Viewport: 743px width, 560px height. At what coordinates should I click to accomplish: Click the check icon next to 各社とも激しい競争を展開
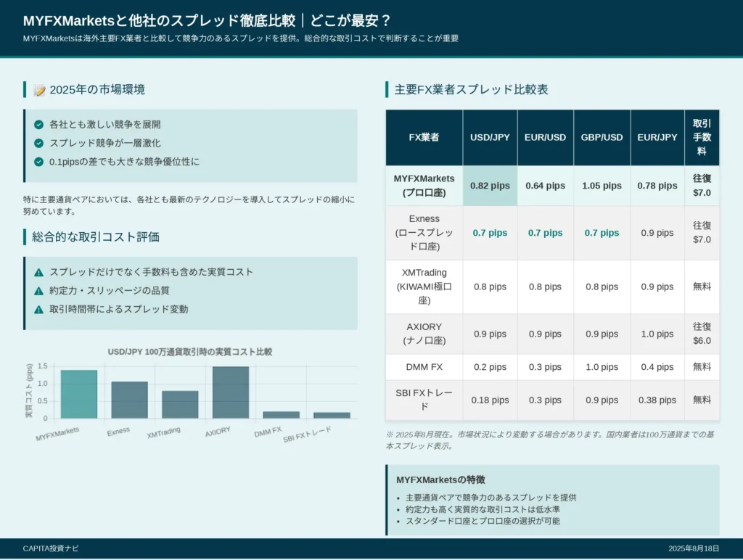pos(39,125)
